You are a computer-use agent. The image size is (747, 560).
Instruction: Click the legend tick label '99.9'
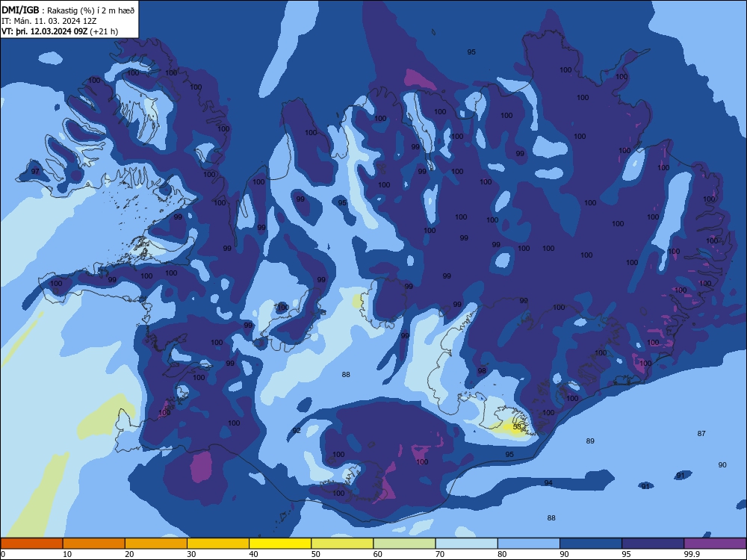coord(692,554)
